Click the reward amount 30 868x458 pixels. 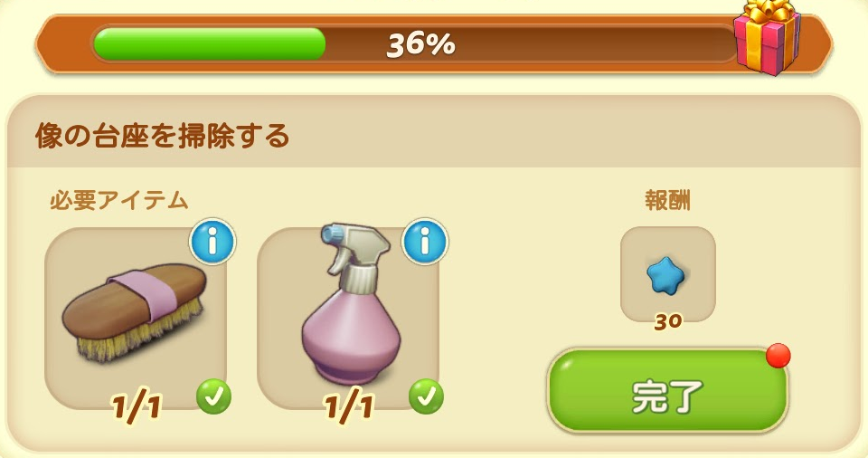[667, 322]
